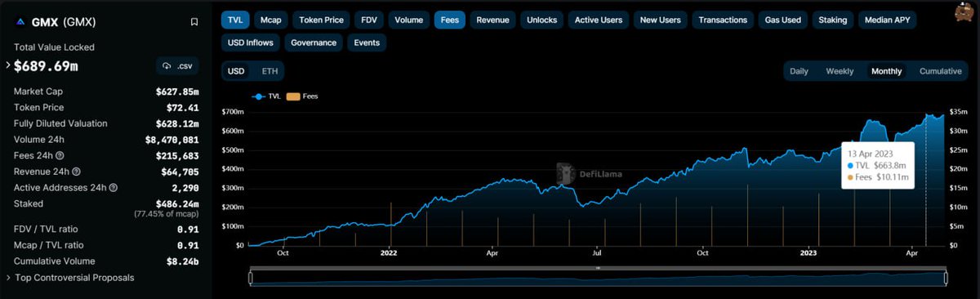Click the Volume 24h value $8,470,081
This screenshot has width=980, height=299.
(171, 140)
